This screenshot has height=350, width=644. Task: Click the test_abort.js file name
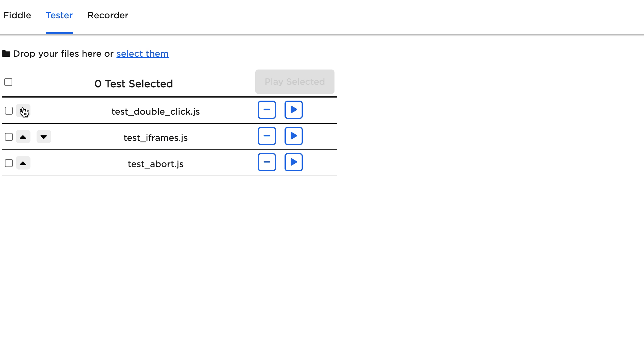155,164
